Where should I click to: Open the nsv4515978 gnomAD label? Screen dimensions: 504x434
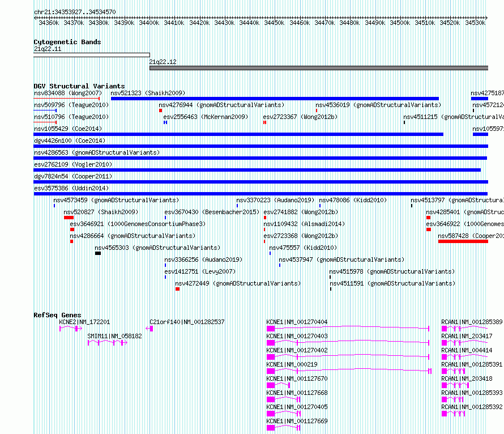coord(392,271)
